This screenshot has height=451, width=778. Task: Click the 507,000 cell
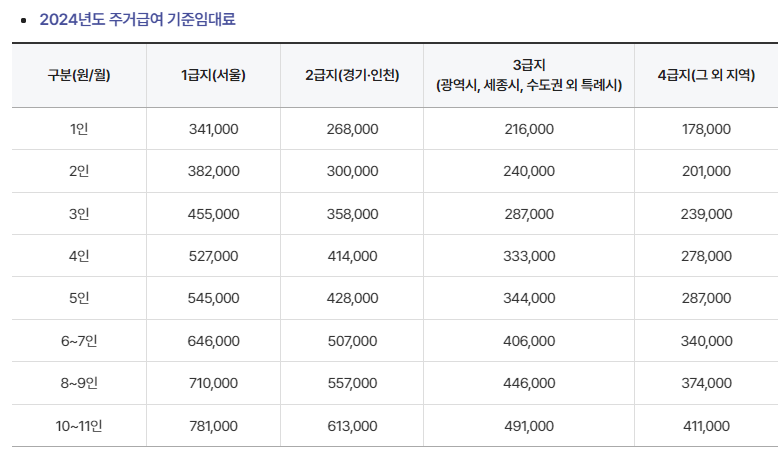[352, 341]
